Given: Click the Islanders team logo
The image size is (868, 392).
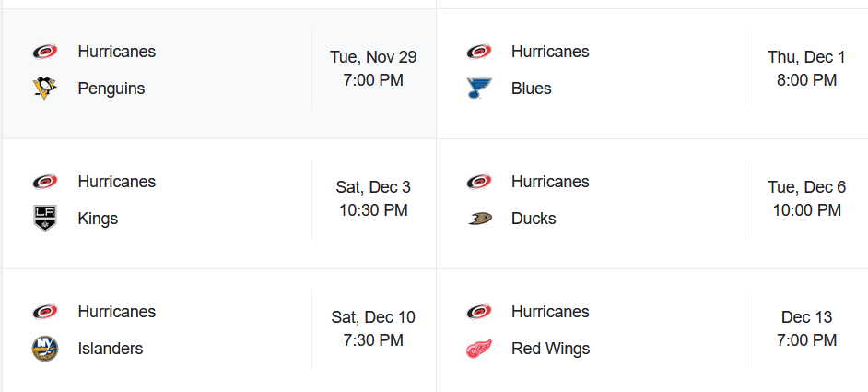Looking at the screenshot, I should tap(44, 349).
